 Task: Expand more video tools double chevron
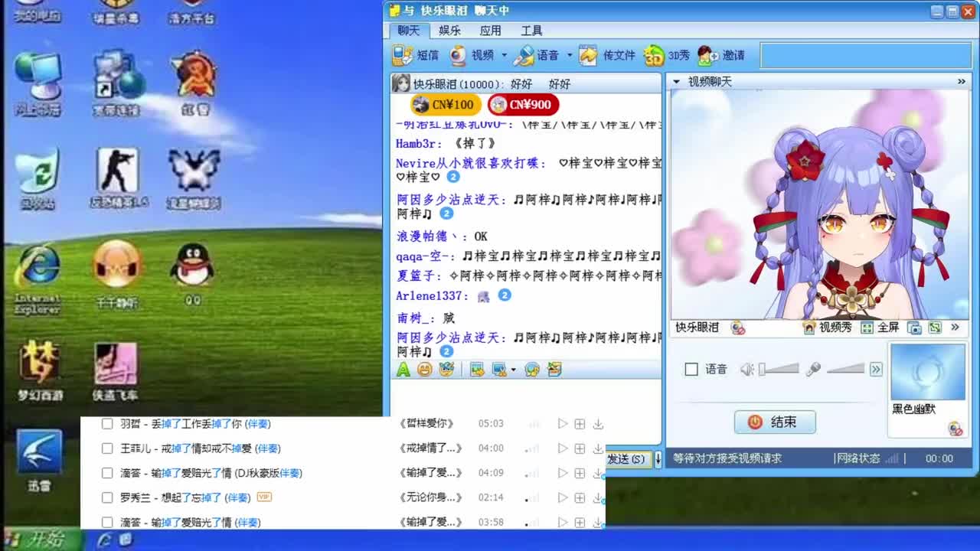pos(955,328)
